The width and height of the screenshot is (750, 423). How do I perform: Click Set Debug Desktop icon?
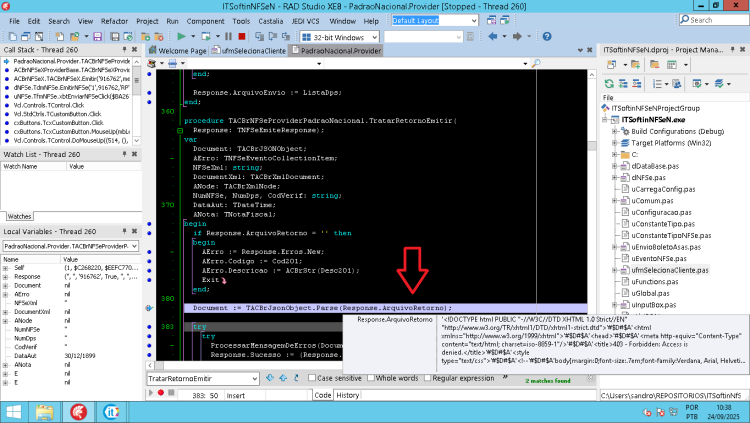505,20
